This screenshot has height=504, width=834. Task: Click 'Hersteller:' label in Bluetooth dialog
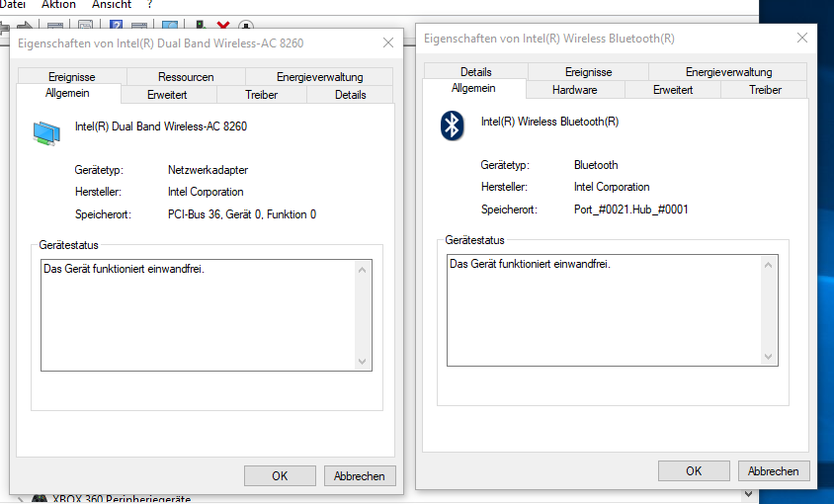point(504,187)
